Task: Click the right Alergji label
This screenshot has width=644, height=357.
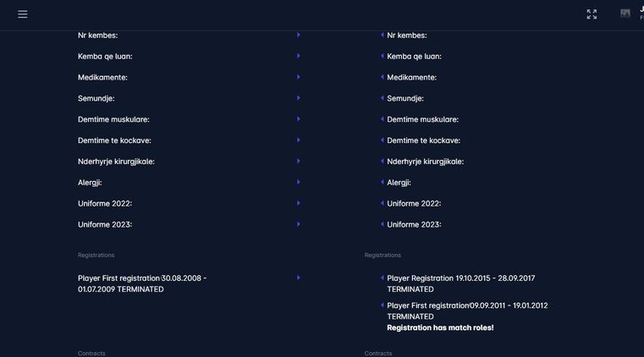Action: click(399, 183)
